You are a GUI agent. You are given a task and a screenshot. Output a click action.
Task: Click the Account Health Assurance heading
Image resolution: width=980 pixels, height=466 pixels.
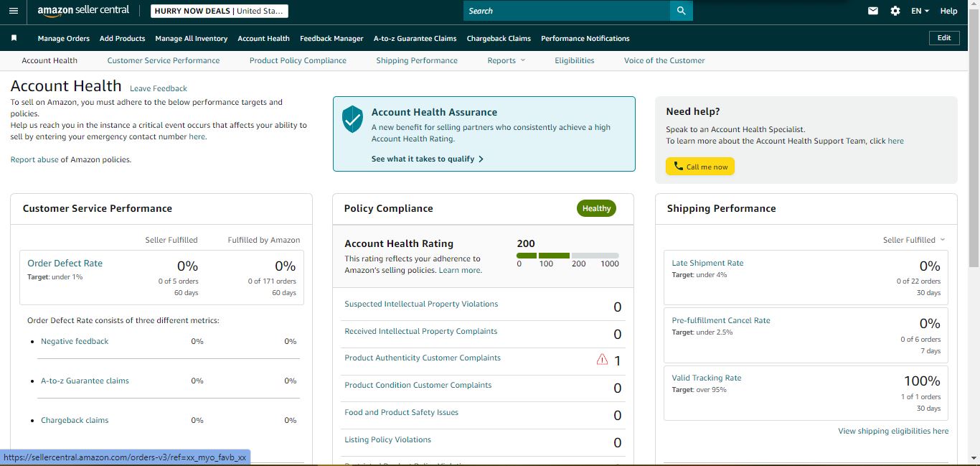(434, 112)
